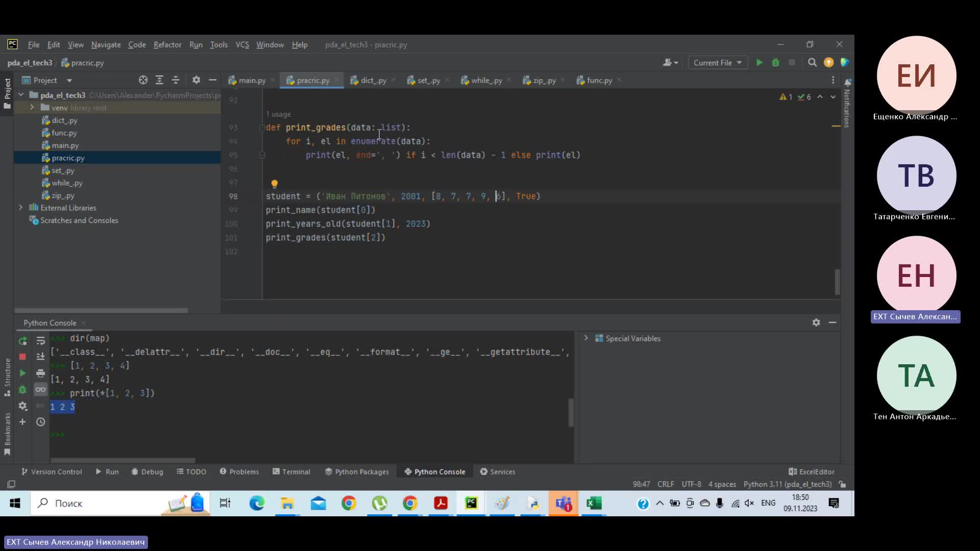Open the Refactor menu

[x=167, y=45]
